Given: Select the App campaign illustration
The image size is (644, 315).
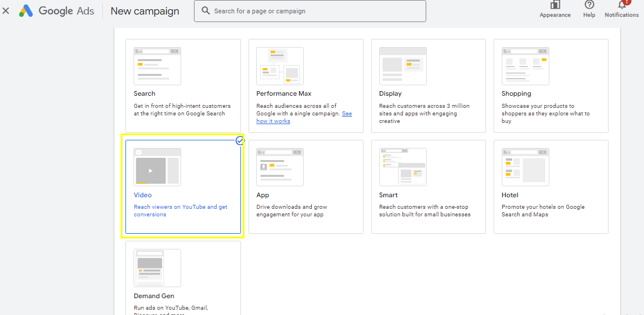Looking at the screenshot, I should click(280, 167).
